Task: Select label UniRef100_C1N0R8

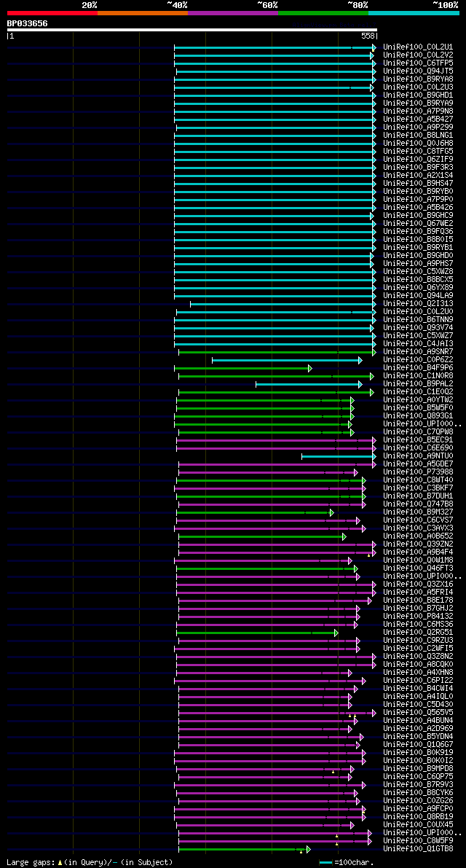Action: coord(418,377)
